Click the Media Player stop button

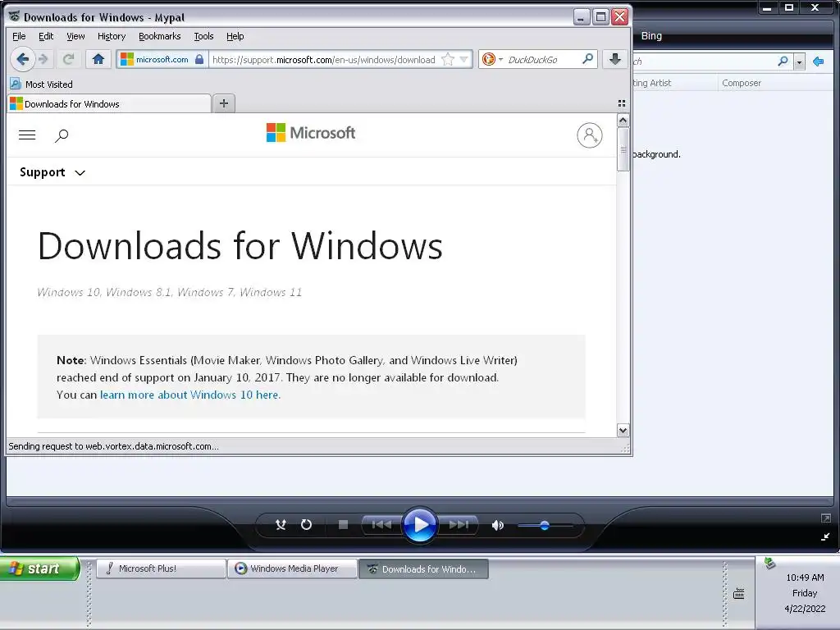click(x=344, y=524)
